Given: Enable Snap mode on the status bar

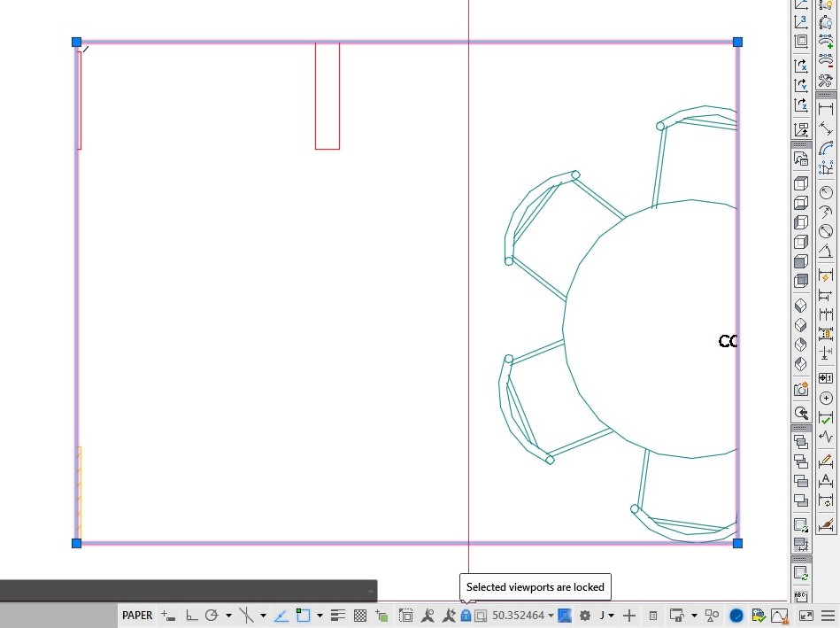Looking at the screenshot, I should coord(169,615).
